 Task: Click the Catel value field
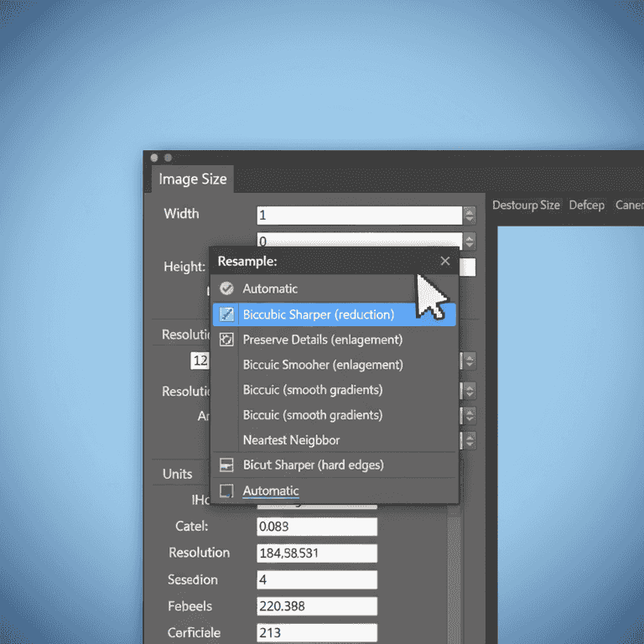click(x=316, y=527)
